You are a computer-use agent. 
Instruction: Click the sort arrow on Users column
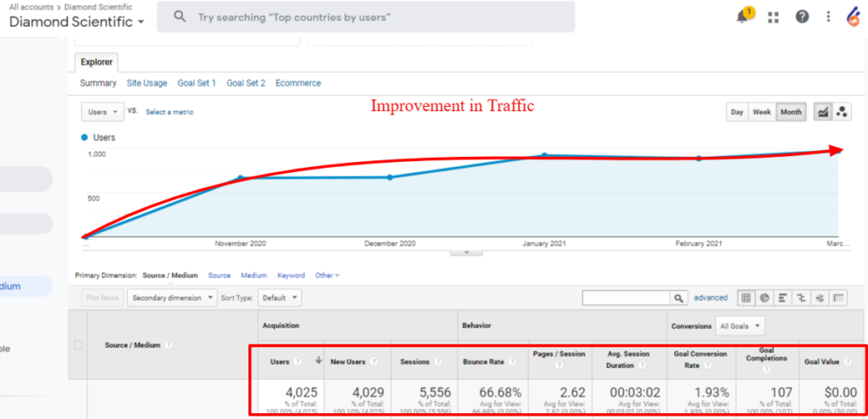(x=319, y=360)
